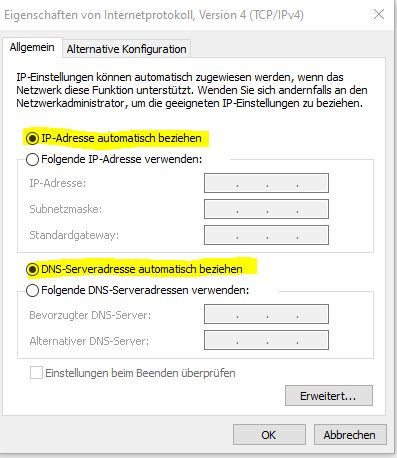Image resolution: width=397 pixels, height=458 pixels.
Task: Click the Alternativer DNS-Server field
Action: [x=266, y=340]
